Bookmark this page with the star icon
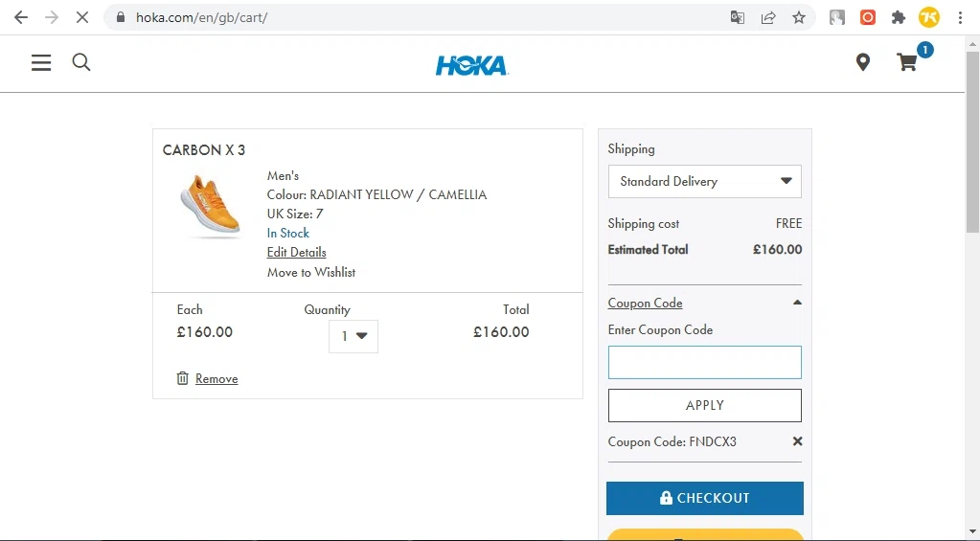The width and height of the screenshot is (980, 541). tap(799, 17)
